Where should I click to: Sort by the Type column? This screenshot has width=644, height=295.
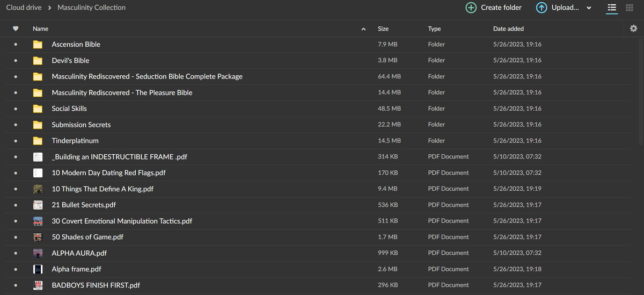435,29
